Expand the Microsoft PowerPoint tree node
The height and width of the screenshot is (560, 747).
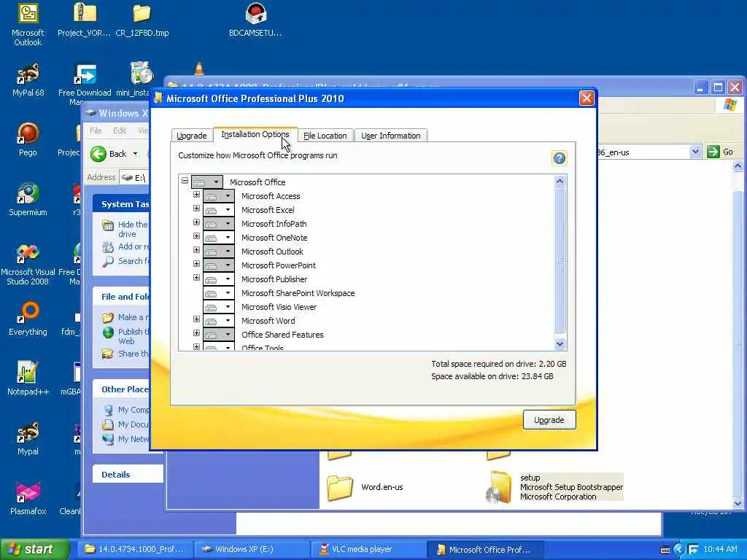[x=196, y=264]
